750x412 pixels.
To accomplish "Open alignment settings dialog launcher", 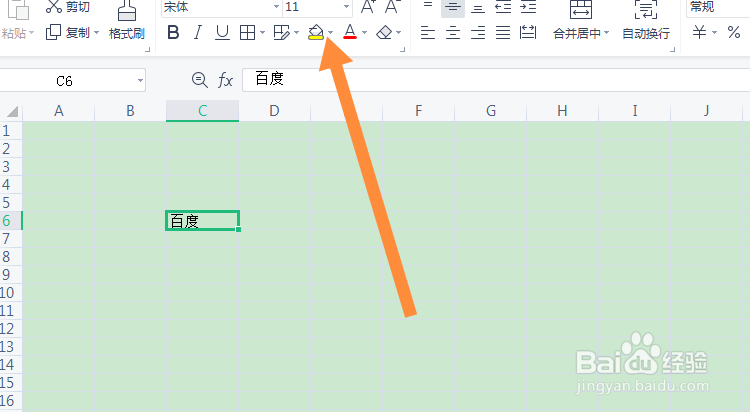I will click(673, 49).
